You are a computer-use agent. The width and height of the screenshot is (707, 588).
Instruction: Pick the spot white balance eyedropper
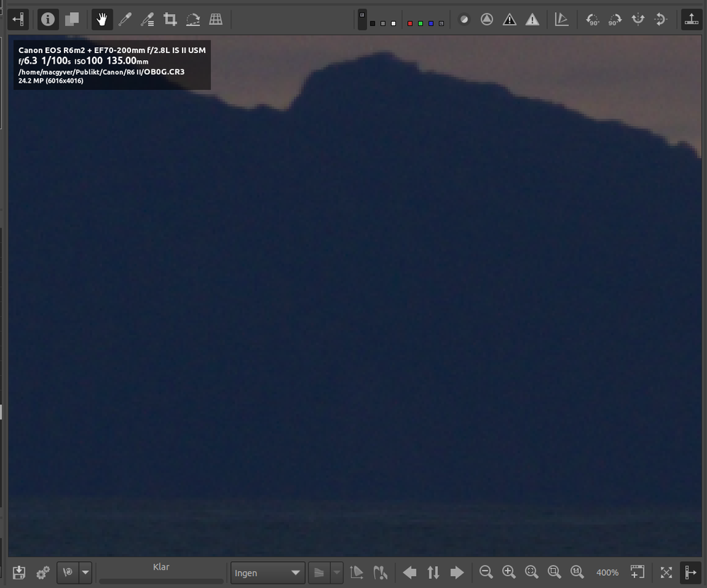(x=125, y=19)
